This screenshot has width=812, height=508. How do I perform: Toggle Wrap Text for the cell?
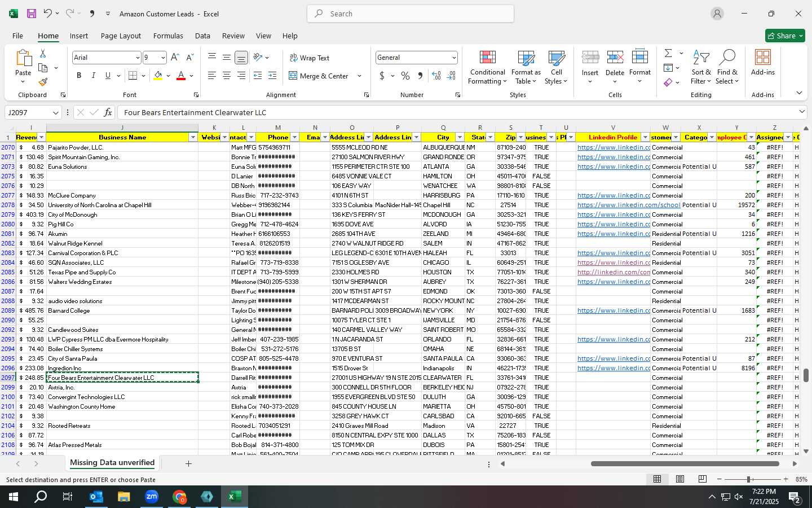tap(310, 58)
